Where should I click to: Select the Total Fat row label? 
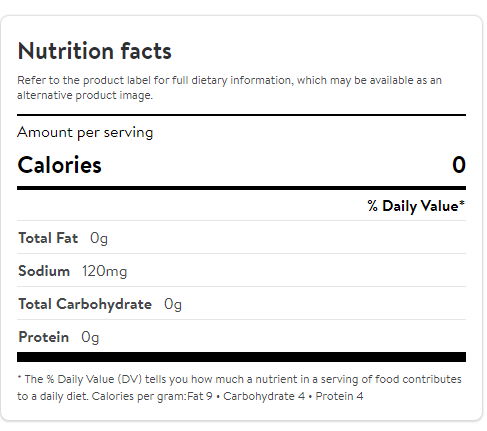pyautogui.click(x=48, y=238)
